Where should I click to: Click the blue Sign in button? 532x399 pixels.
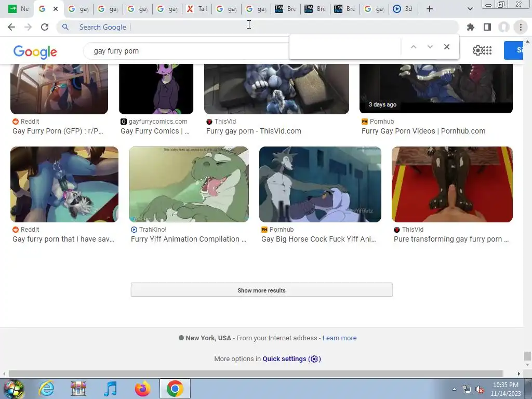pyautogui.click(x=514, y=50)
